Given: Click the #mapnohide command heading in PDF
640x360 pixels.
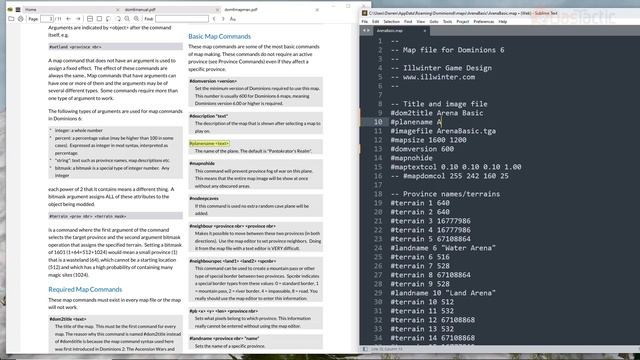Looking at the screenshot, I should [x=202, y=163].
